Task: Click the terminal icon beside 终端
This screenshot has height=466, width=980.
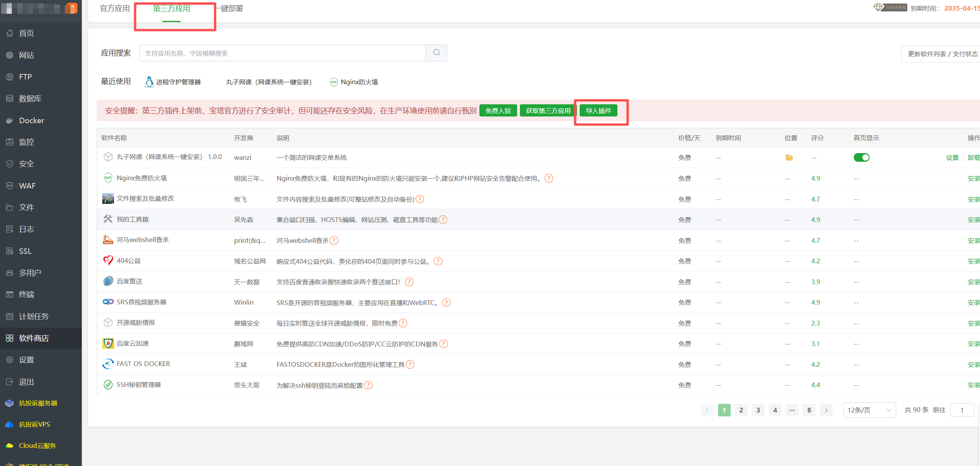Action: click(10, 294)
